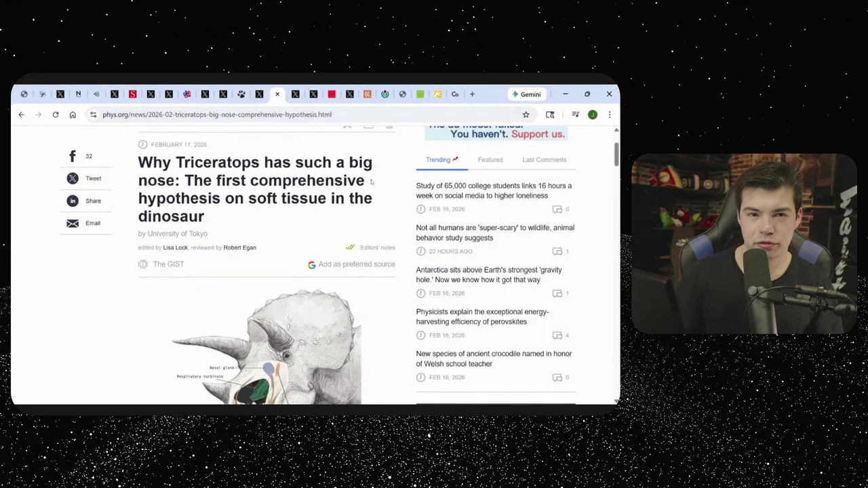Switch to the orange OL tab
868x488 pixels.
coord(367,94)
